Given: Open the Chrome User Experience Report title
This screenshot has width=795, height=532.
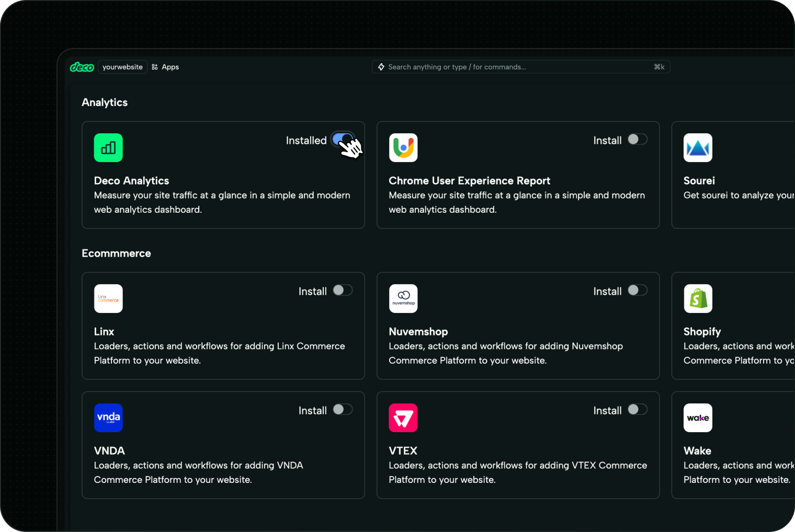Looking at the screenshot, I should [x=469, y=181].
